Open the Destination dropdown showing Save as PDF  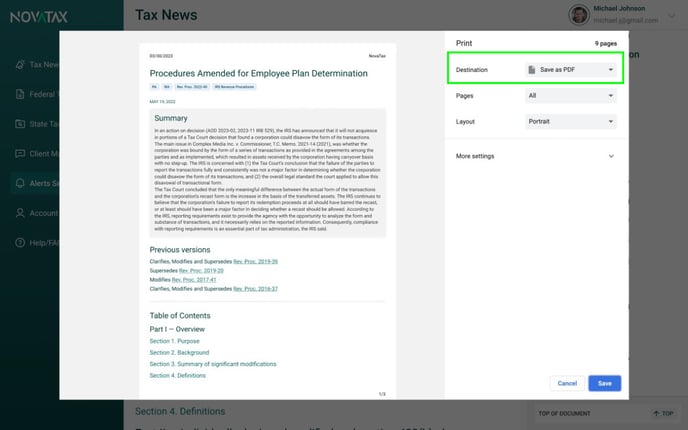[x=570, y=70]
